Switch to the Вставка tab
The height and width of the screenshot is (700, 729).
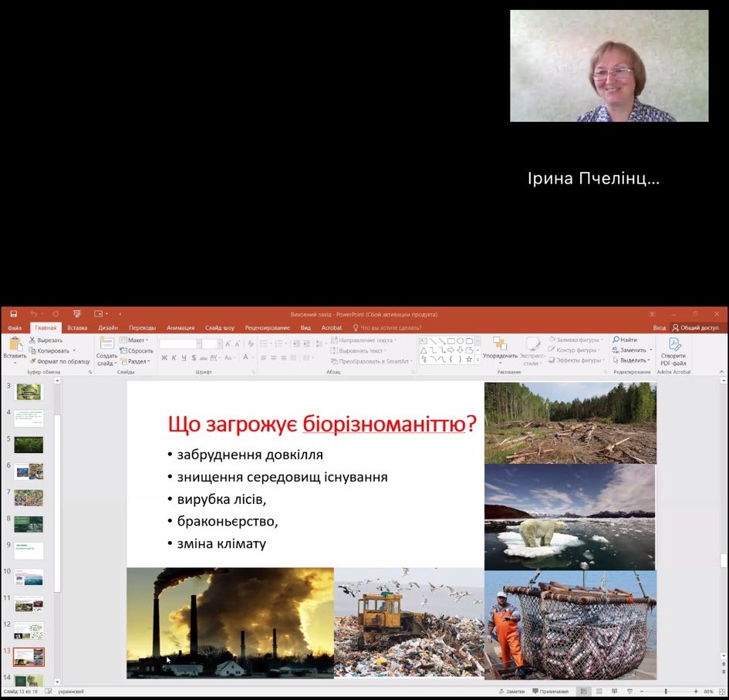pos(77,327)
